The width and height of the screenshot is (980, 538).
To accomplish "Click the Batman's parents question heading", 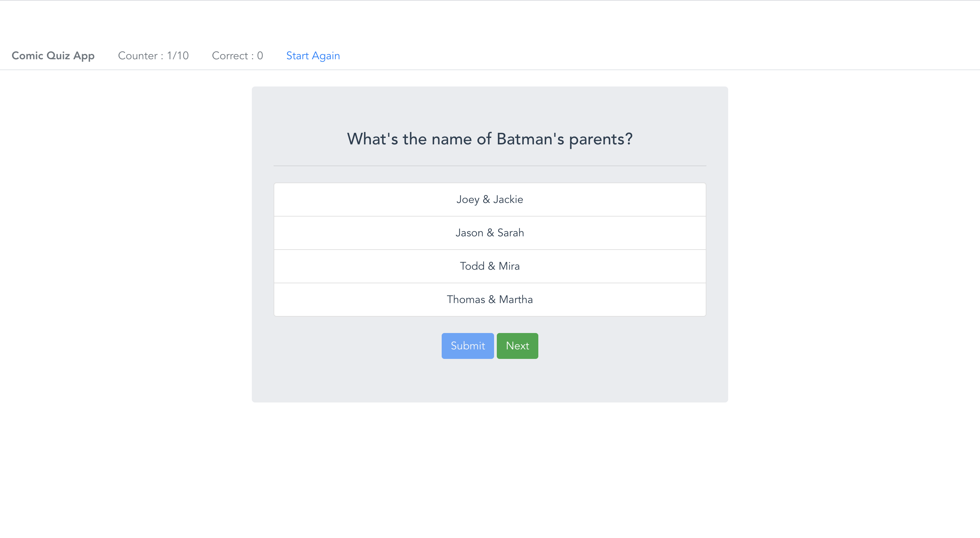I will coord(490,139).
